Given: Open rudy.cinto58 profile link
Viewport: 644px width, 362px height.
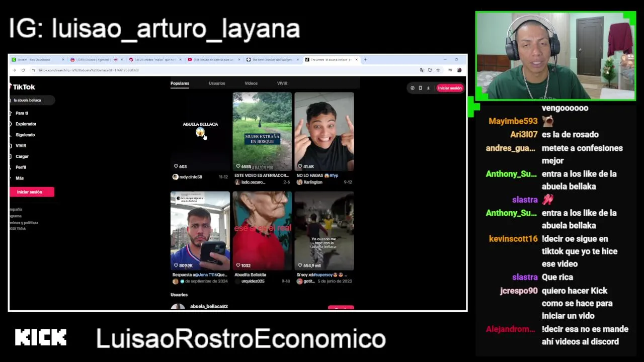Looking at the screenshot, I should click(191, 177).
